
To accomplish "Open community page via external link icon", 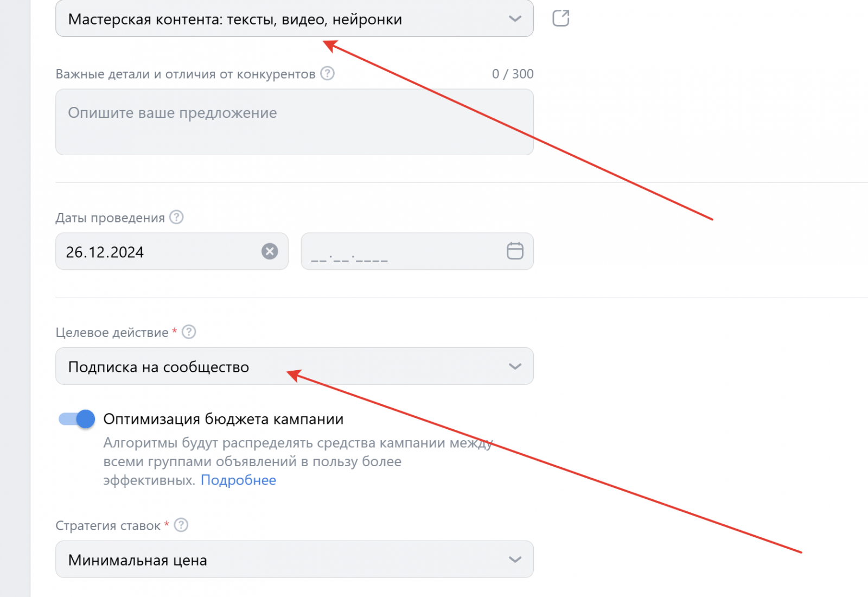I will click(560, 18).
